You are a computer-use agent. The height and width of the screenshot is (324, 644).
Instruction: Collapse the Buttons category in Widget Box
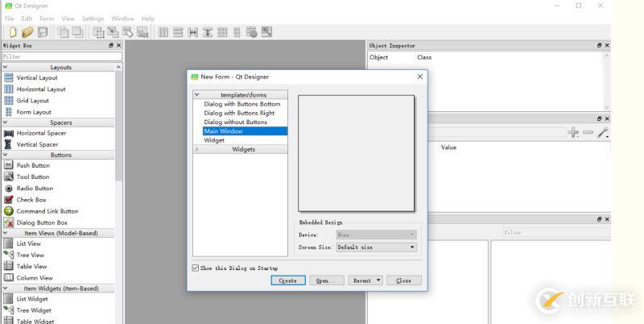point(6,155)
